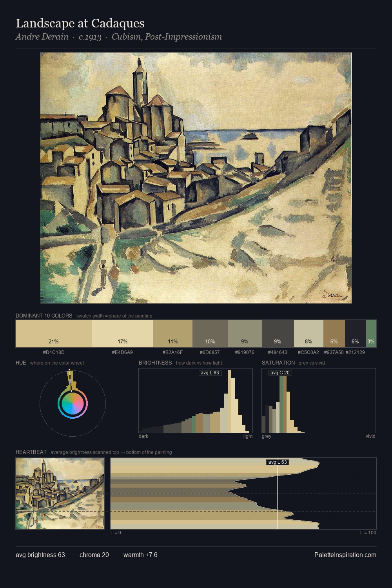
Task: Select the 9% swatch above #919076
Action: 245,334
